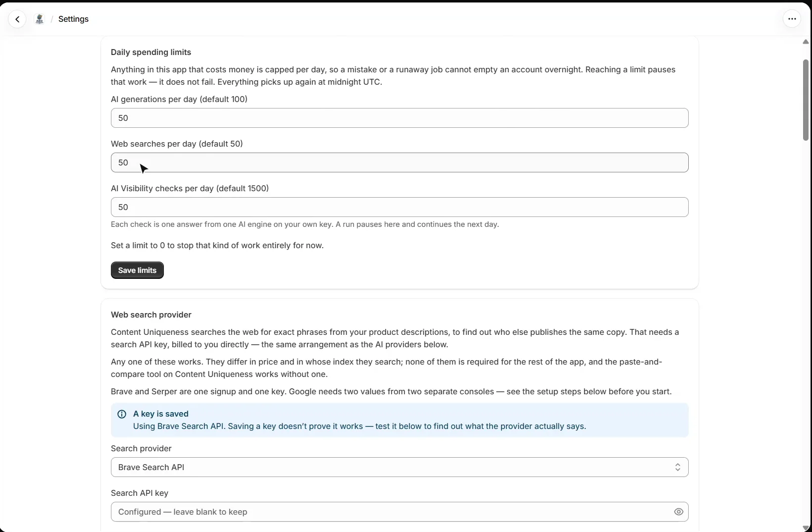This screenshot has width=812, height=532.
Task: Click the 'AI generations per day (default 100)' label
Action: [x=179, y=100]
